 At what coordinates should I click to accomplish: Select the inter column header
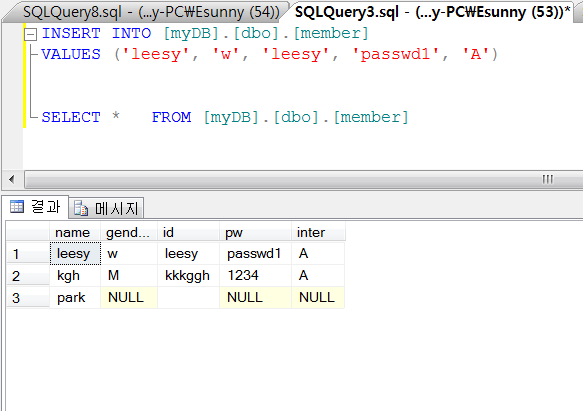tap(318, 232)
